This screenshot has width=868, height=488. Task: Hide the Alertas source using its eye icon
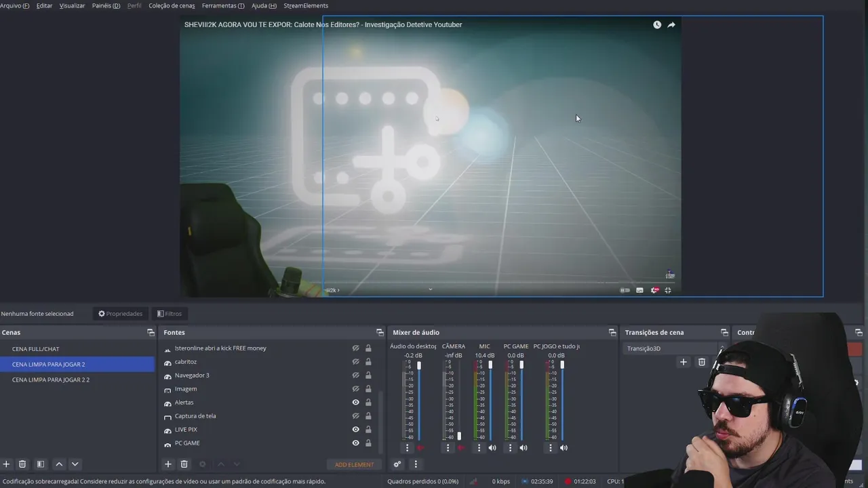pos(355,403)
